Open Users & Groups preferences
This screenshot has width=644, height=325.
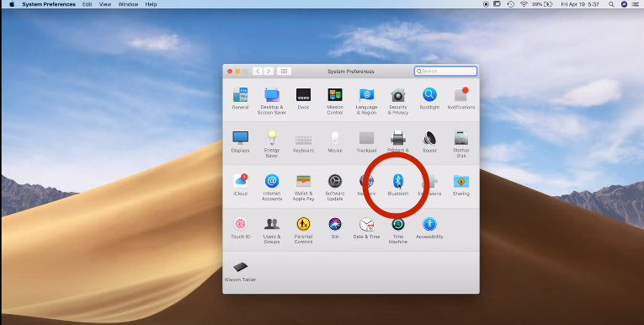(x=272, y=230)
